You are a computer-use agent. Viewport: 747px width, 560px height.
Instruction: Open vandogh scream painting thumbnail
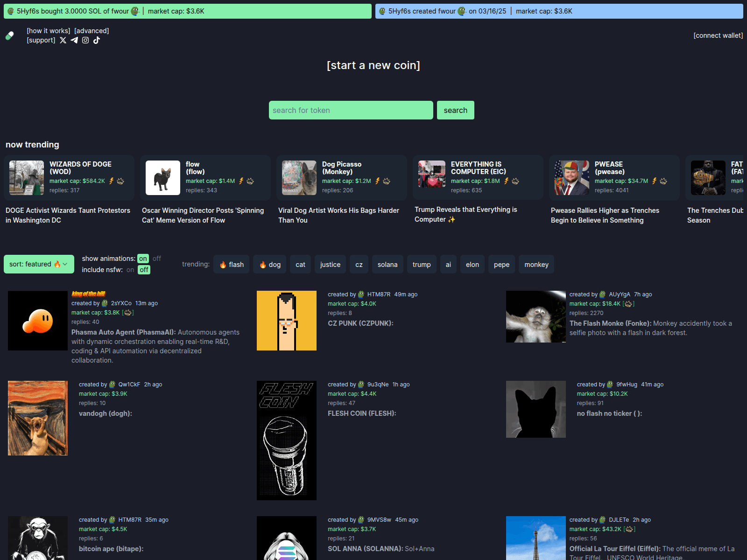click(x=38, y=418)
